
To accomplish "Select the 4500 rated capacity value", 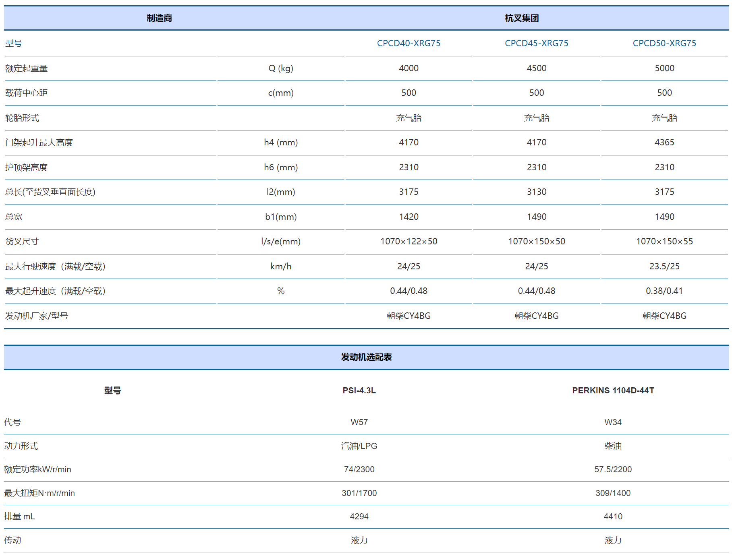I will pos(537,68).
